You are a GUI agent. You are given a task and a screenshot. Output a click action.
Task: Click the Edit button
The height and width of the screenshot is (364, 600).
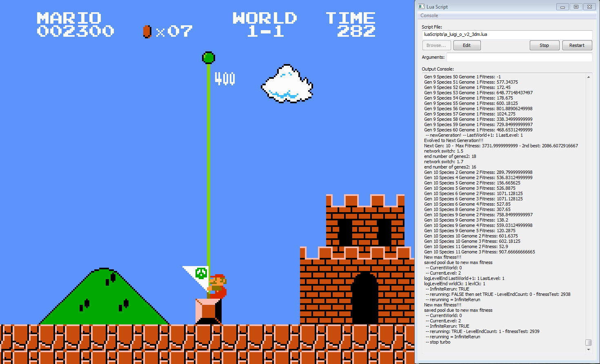click(x=467, y=45)
